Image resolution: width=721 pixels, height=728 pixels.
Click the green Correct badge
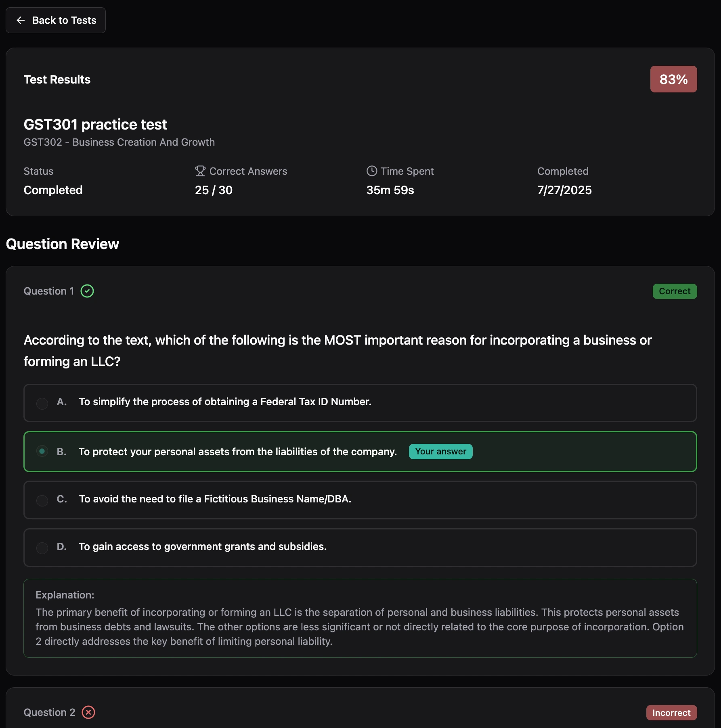[675, 291]
